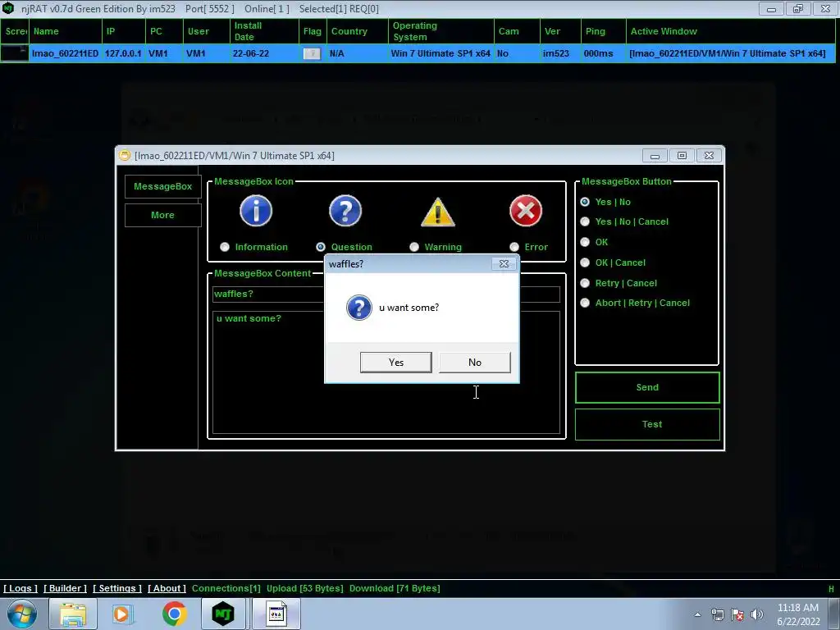
Task: Choose the Yes | No button option
Action: pyautogui.click(x=585, y=202)
